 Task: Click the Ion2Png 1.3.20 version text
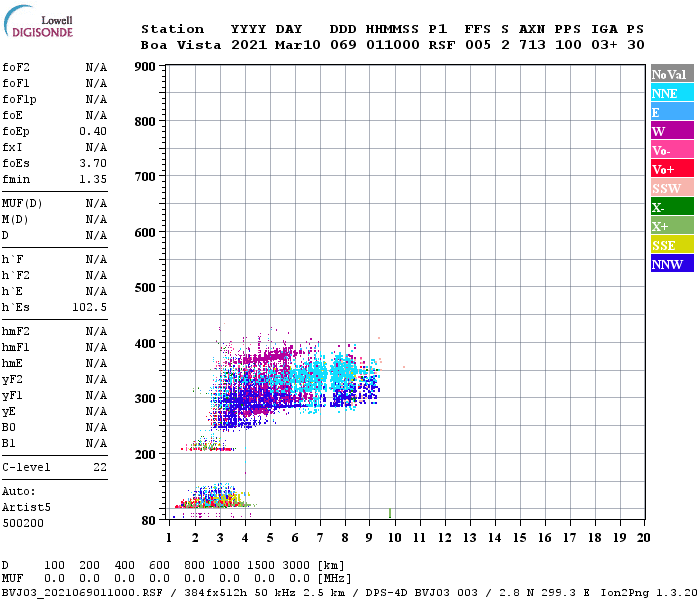tap(649, 593)
